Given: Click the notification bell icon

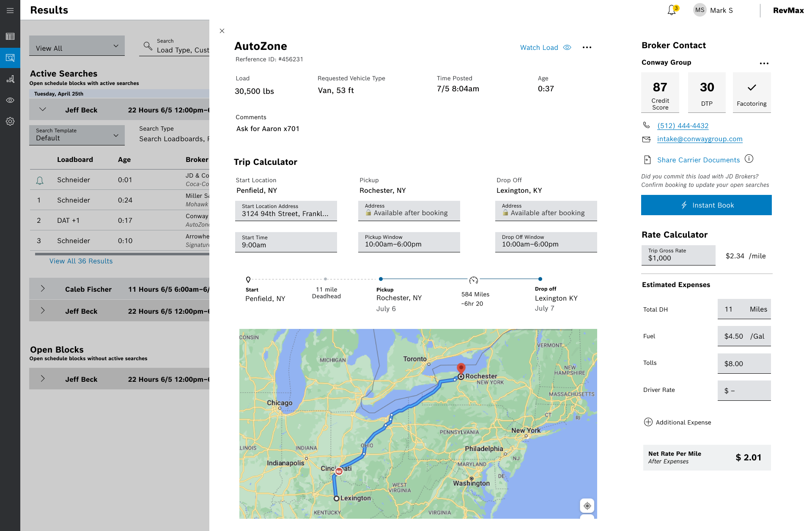Looking at the screenshot, I should pyautogui.click(x=672, y=10).
